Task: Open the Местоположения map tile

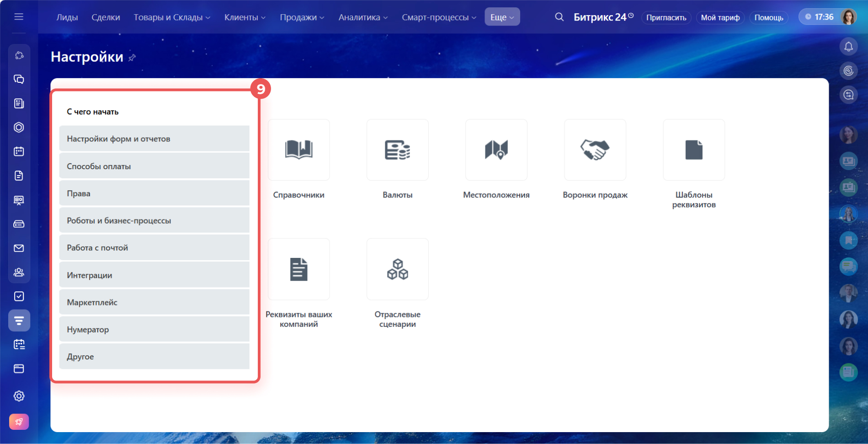Action: coord(496,150)
